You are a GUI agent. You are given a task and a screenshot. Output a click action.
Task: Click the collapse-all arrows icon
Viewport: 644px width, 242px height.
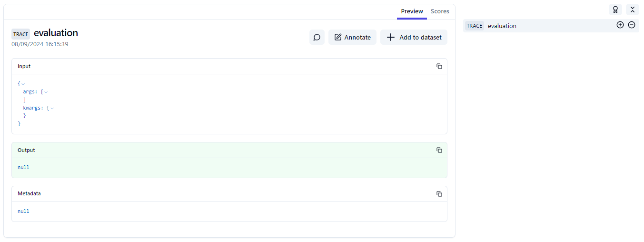(x=632, y=10)
